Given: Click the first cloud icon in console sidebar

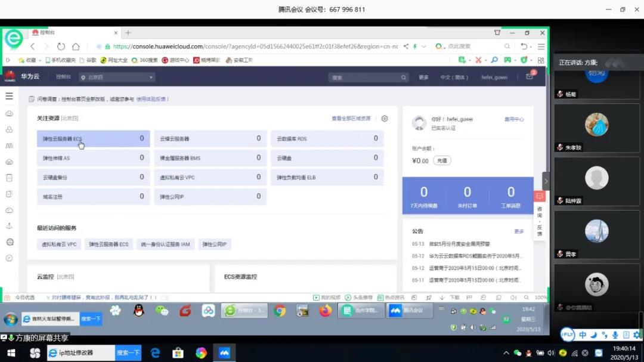Looking at the screenshot, I should click(9, 113).
